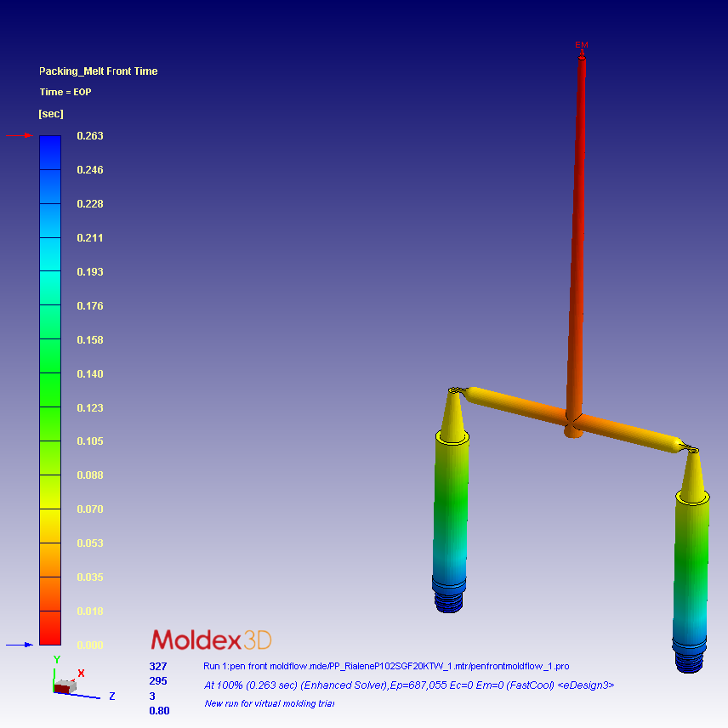The height and width of the screenshot is (728, 728).
Task: Click the green Y axis label
Action: [x=57, y=659]
